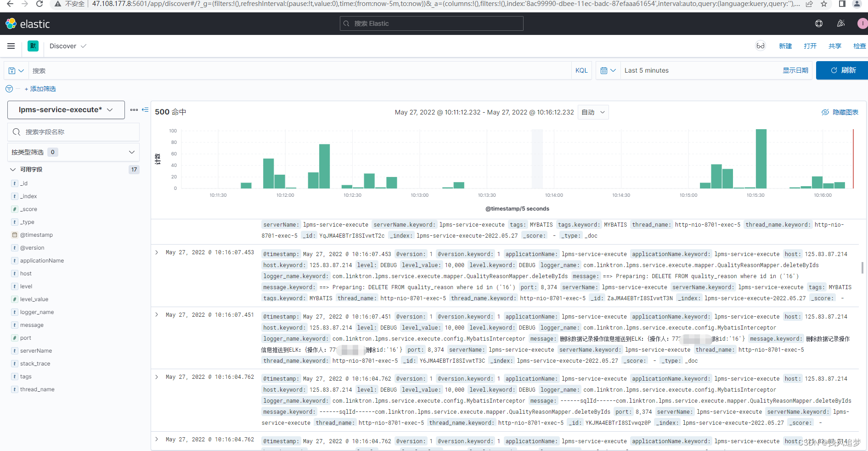The image size is (868, 451).
Task: Open index pattern options three-dot icon
Action: [134, 110]
